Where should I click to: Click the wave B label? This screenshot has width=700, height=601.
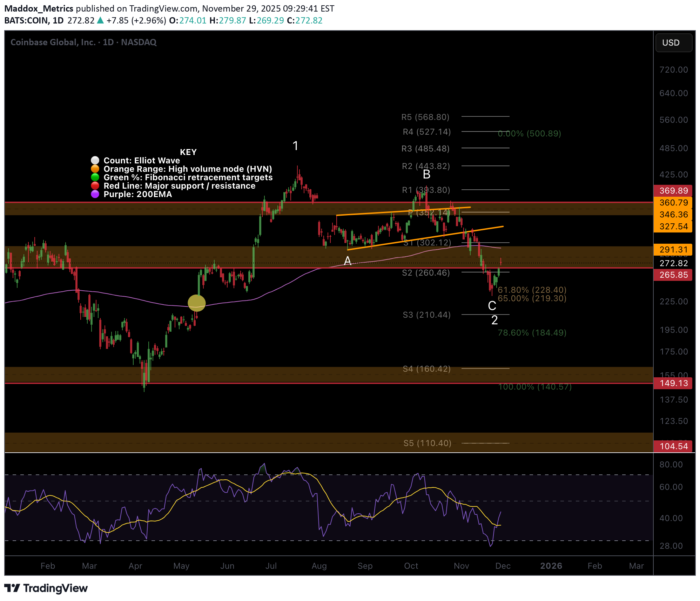426,174
